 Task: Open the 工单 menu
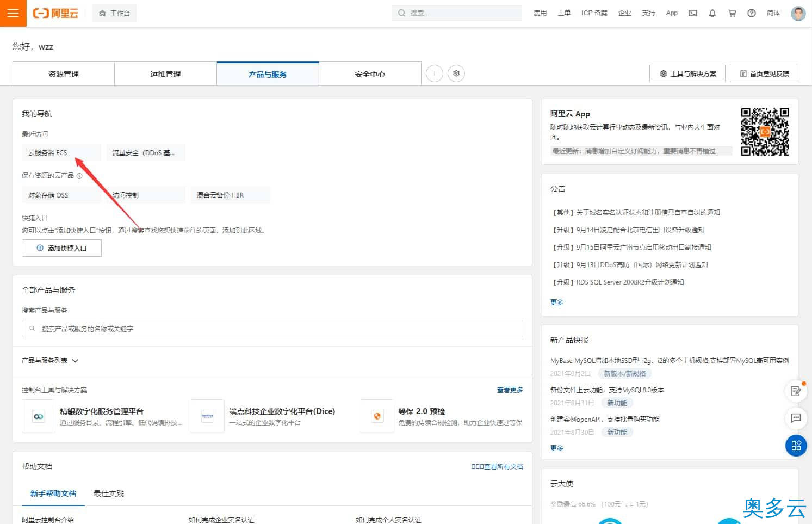pyautogui.click(x=564, y=13)
